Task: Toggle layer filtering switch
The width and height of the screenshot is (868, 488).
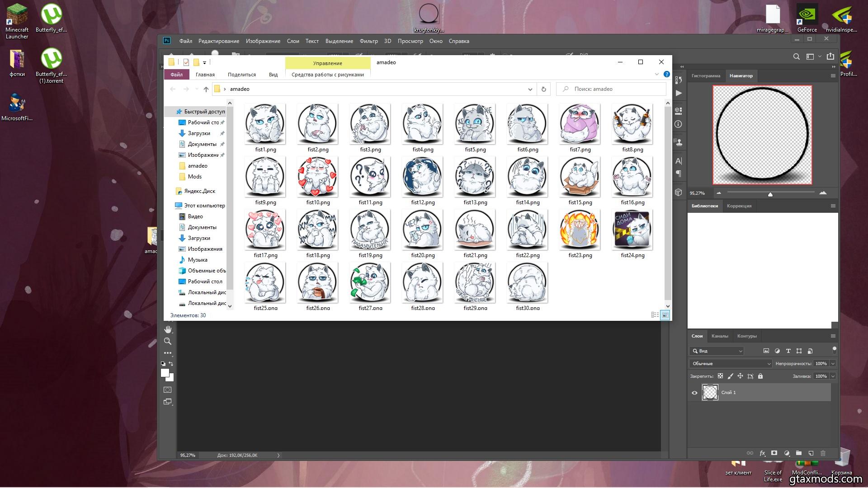Action: 834,350
